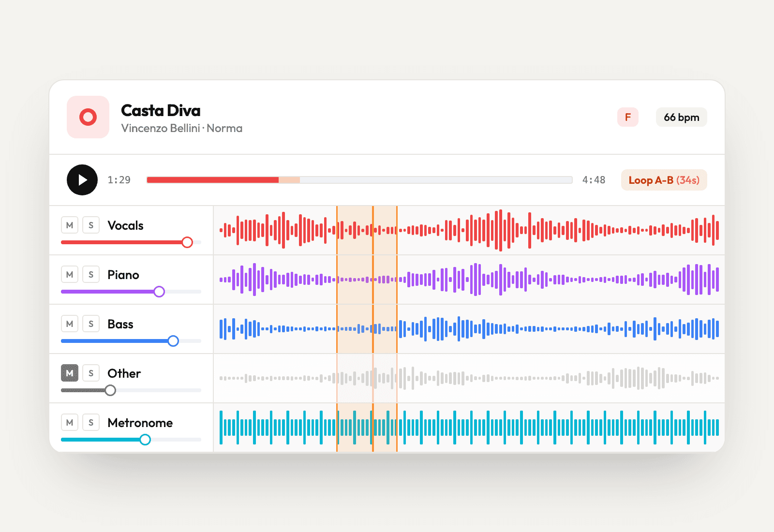Unmute the Other track
Screen dimensions: 774x532
[x=70, y=373]
